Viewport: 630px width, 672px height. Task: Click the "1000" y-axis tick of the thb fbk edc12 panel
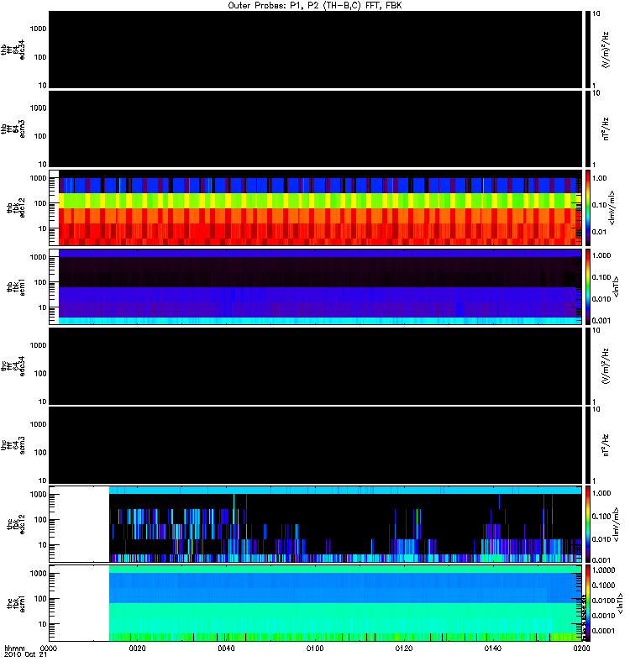click(x=38, y=178)
